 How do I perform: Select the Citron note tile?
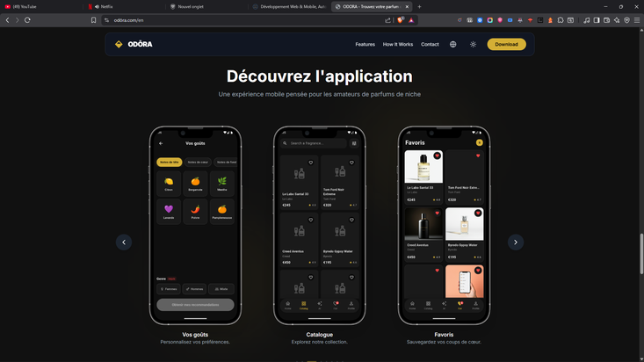pyautogui.click(x=169, y=183)
